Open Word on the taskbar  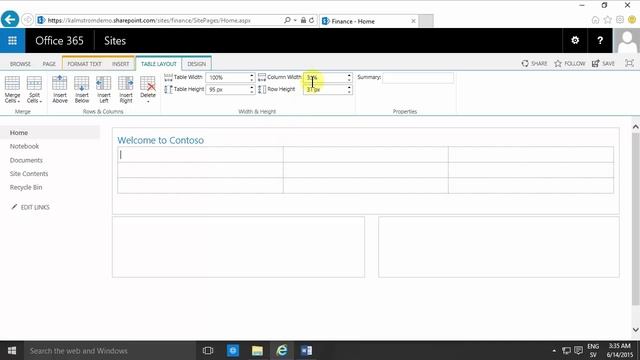pyautogui.click(x=306, y=351)
